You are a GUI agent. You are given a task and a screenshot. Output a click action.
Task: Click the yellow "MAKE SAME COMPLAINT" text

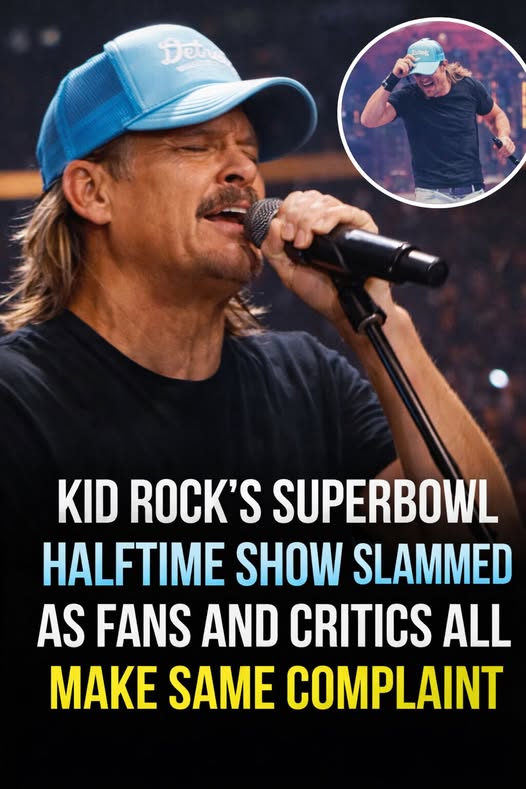277,687
